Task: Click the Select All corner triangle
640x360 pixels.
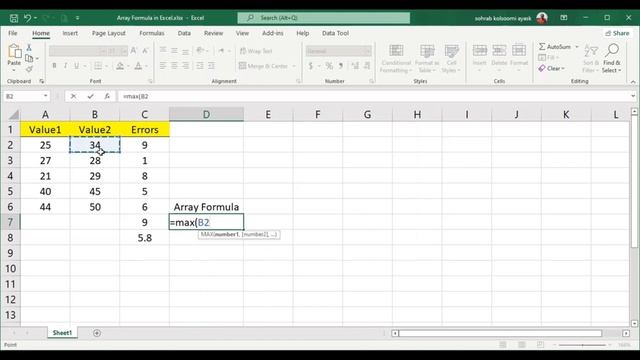Action: tap(14, 115)
